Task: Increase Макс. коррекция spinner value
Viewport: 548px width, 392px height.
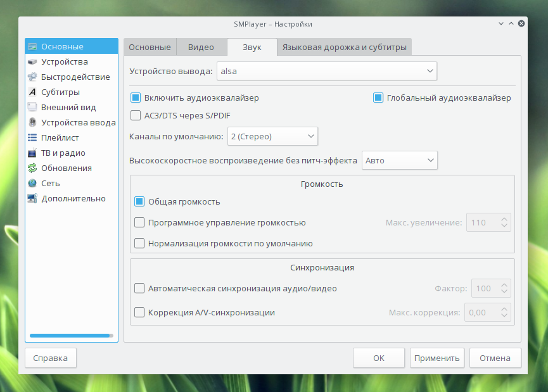Action: [x=504, y=309]
